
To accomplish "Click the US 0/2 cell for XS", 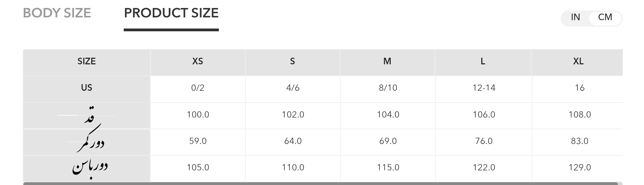I will pos(198,88).
